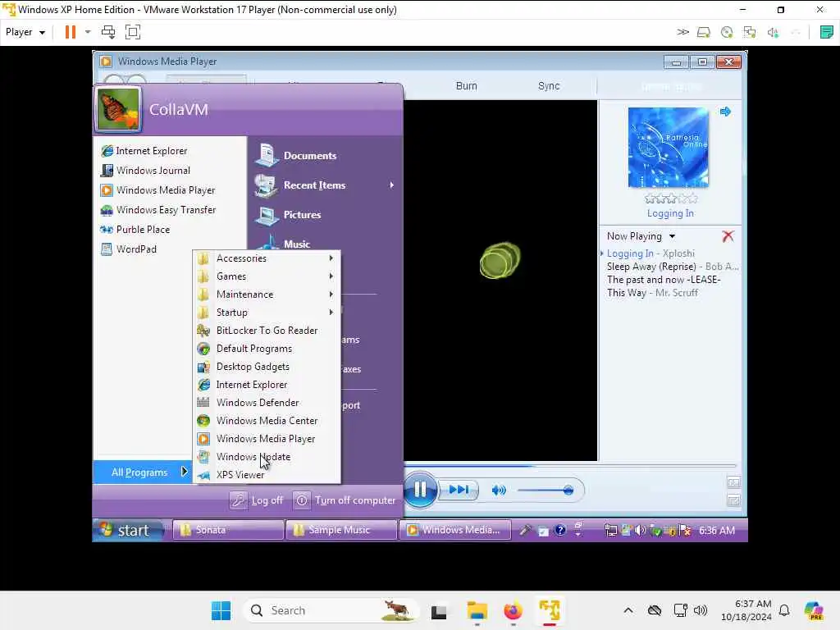Viewport: 840px width, 630px height.
Task: Open Windows Media Player in All Programs list
Action: click(267, 439)
